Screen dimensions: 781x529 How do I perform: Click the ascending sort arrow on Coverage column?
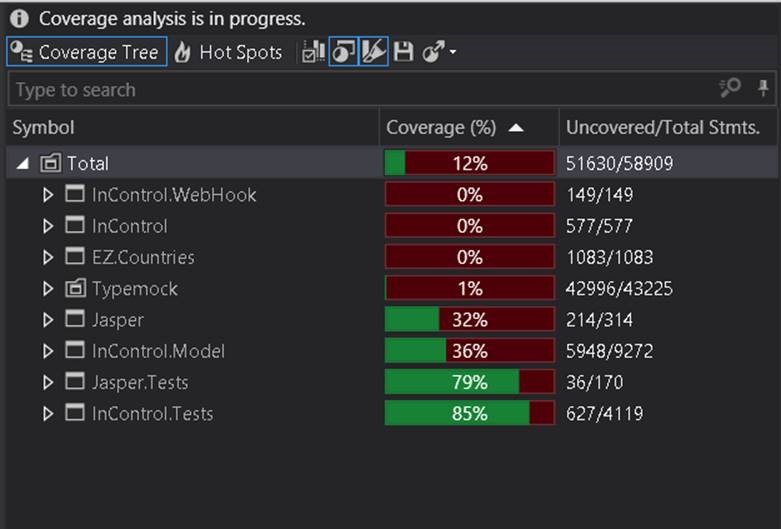point(516,129)
